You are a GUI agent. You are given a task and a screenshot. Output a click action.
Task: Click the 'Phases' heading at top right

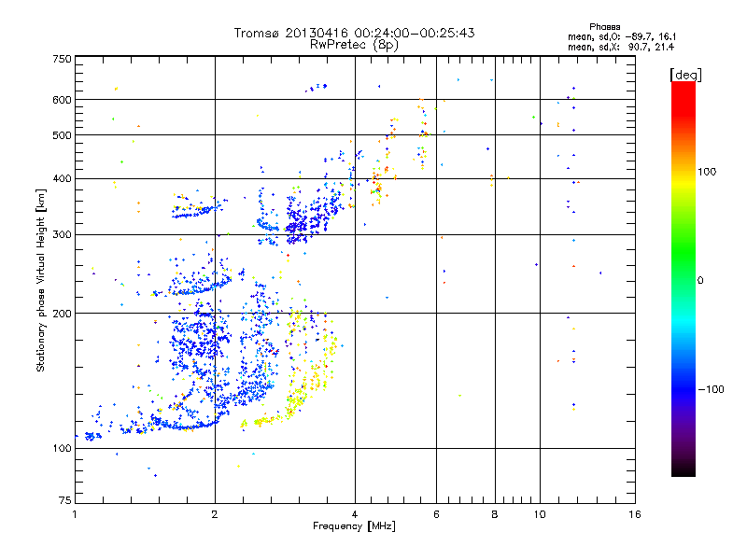(x=604, y=27)
